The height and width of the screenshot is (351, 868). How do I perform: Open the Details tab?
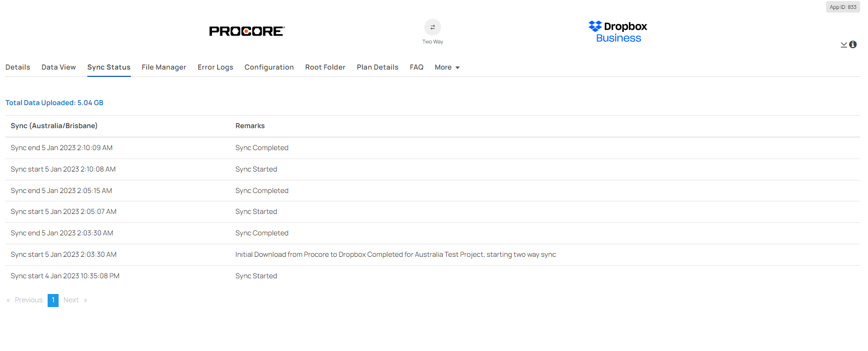click(18, 67)
